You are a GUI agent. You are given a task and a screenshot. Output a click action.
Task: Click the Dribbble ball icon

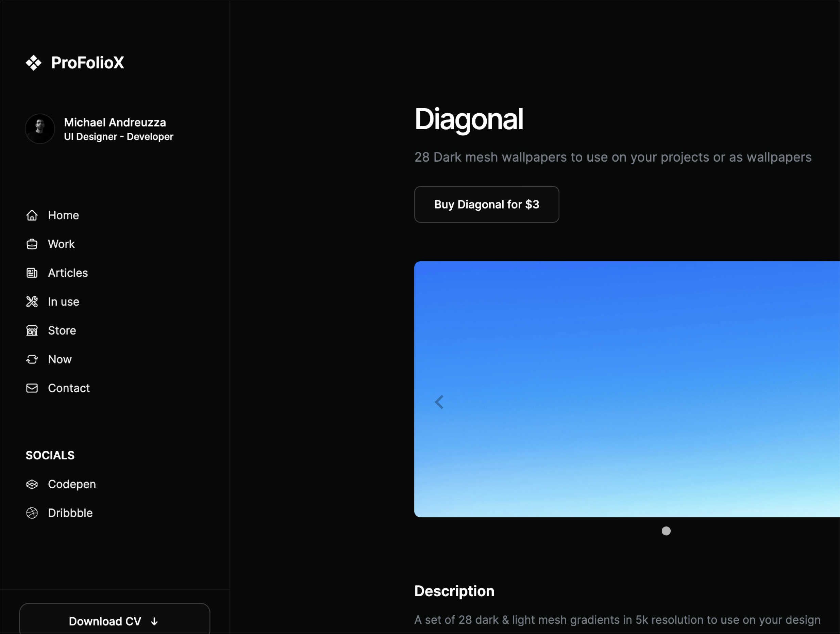tap(32, 514)
